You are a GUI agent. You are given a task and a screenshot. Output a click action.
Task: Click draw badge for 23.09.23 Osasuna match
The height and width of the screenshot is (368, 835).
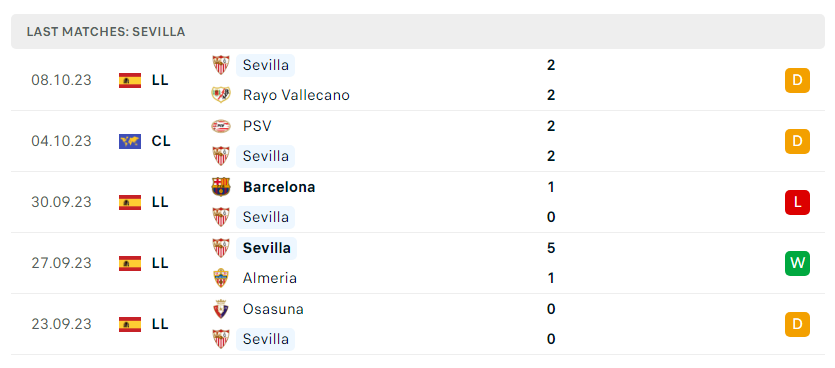pyautogui.click(x=797, y=324)
